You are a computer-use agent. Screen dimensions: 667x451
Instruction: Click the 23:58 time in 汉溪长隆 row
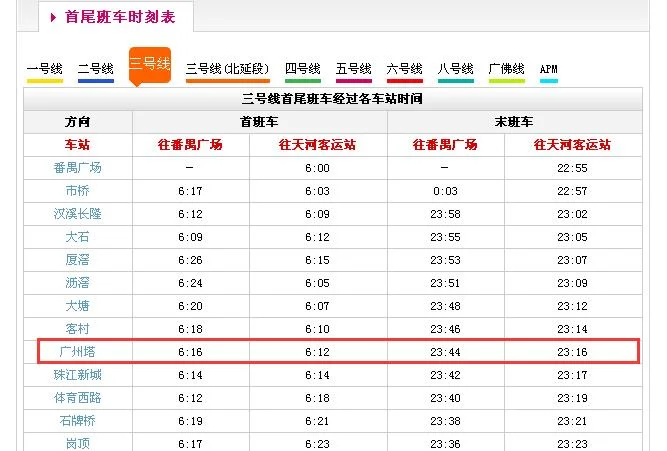pyautogui.click(x=445, y=214)
